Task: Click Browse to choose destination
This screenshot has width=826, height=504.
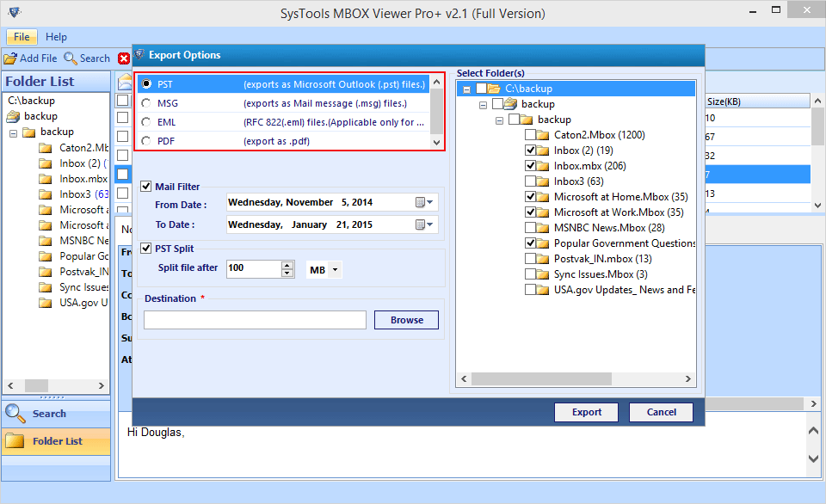Action: point(407,320)
